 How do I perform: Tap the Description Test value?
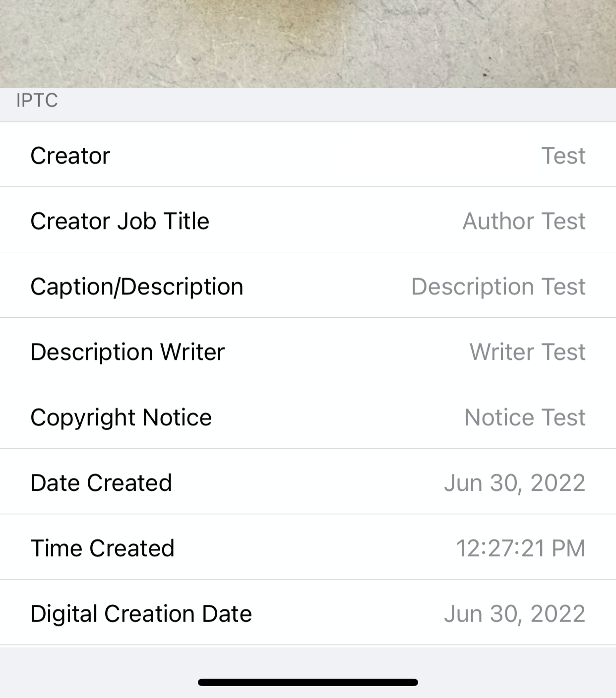(498, 287)
